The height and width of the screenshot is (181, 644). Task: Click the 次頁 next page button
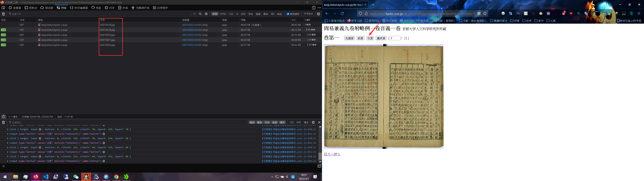click(x=370, y=38)
